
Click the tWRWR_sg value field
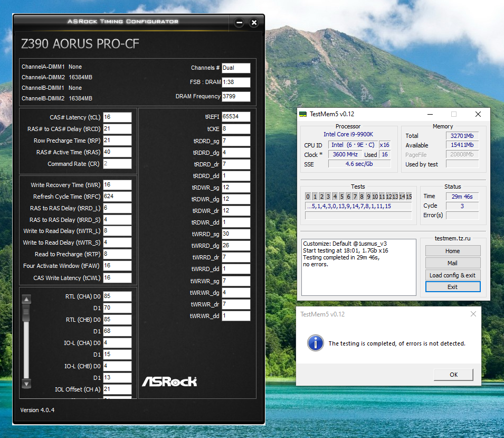236,281
